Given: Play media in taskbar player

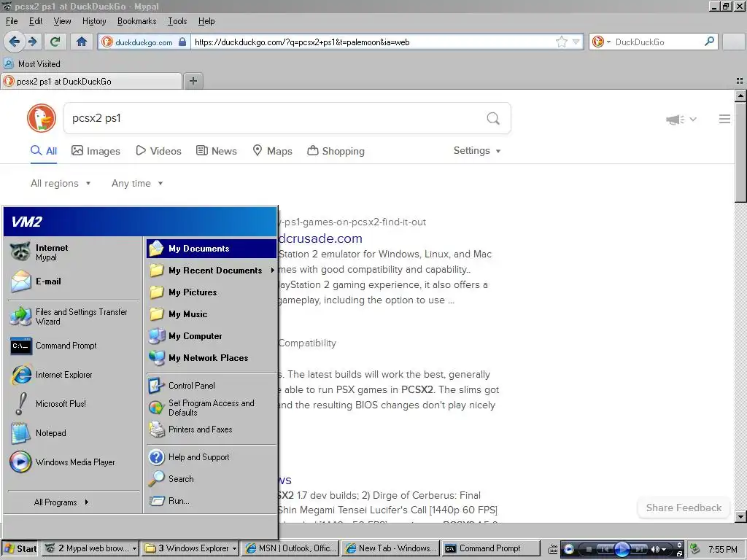Looking at the screenshot, I should 622,549.
